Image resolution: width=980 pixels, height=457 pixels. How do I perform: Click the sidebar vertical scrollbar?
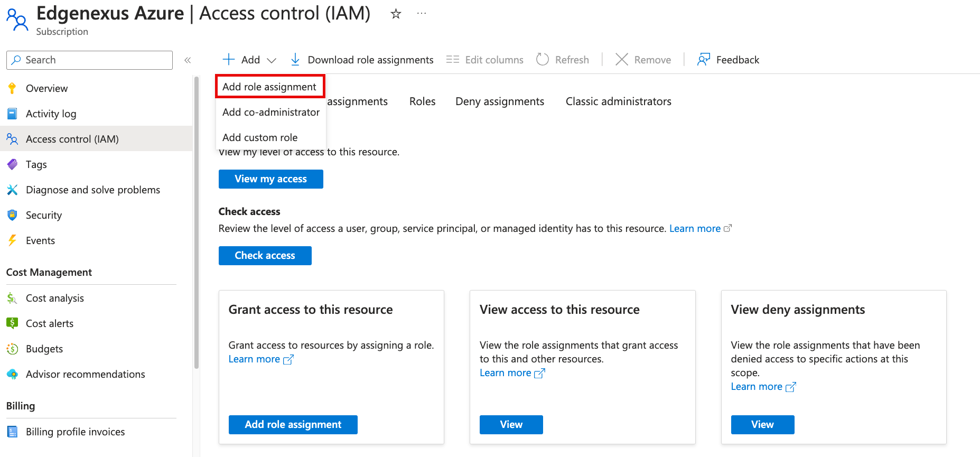[197, 222]
